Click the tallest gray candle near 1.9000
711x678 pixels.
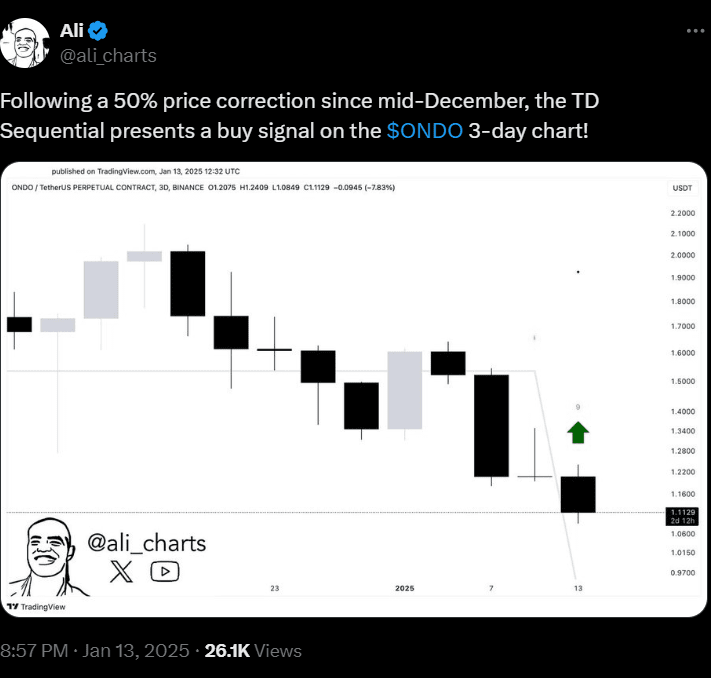pos(101,290)
